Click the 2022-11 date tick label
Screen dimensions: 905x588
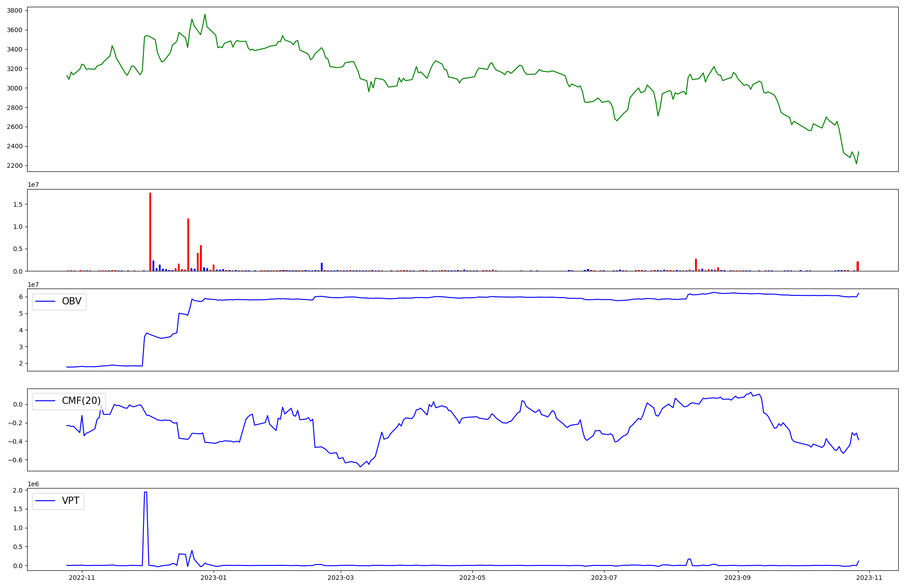[82, 578]
